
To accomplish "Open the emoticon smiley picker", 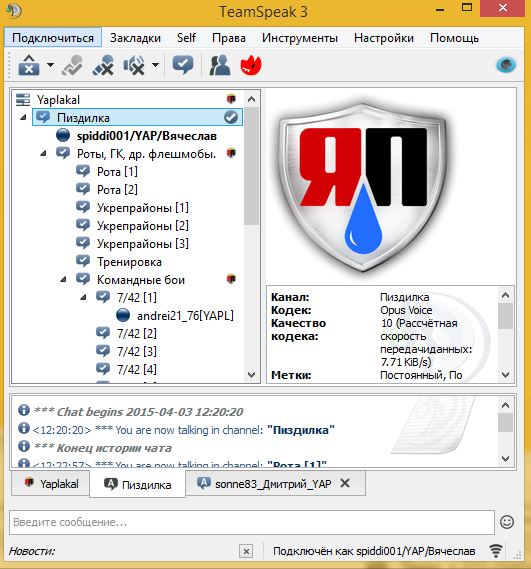I will pyautogui.click(x=507, y=522).
